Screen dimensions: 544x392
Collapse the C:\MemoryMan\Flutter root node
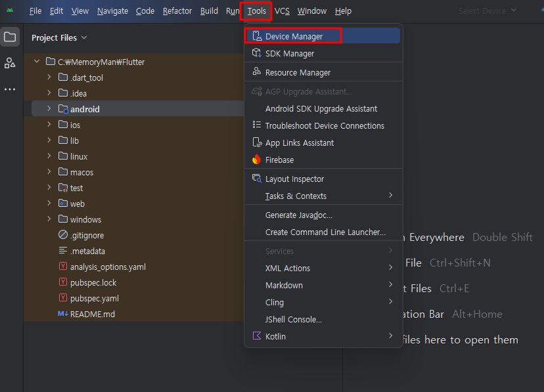(x=37, y=61)
